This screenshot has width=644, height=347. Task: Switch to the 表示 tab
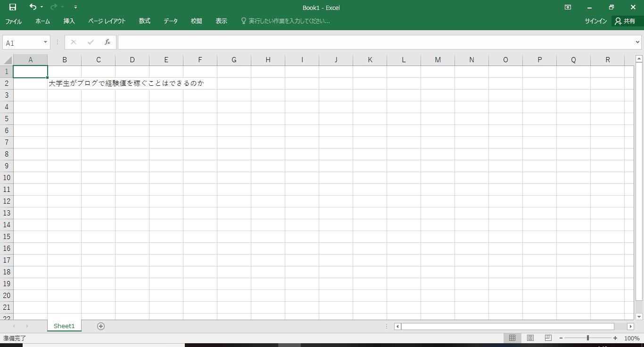click(222, 21)
